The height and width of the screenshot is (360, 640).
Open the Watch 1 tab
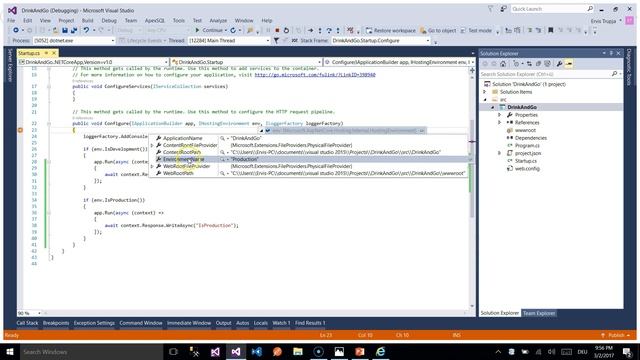[x=281, y=323]
